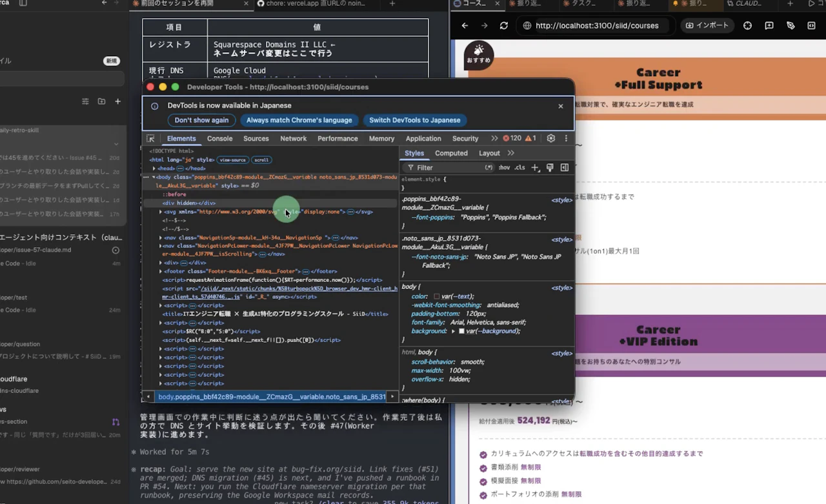The width and height of the screenshot is (826, 504).
Task: Open the Network tab in DevTools
Action: click(294, 139)
